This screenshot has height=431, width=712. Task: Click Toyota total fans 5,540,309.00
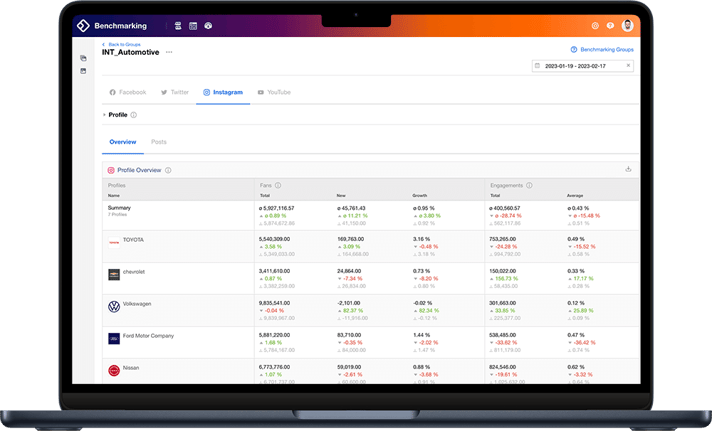pyautogui.click(x=274, y=239)
